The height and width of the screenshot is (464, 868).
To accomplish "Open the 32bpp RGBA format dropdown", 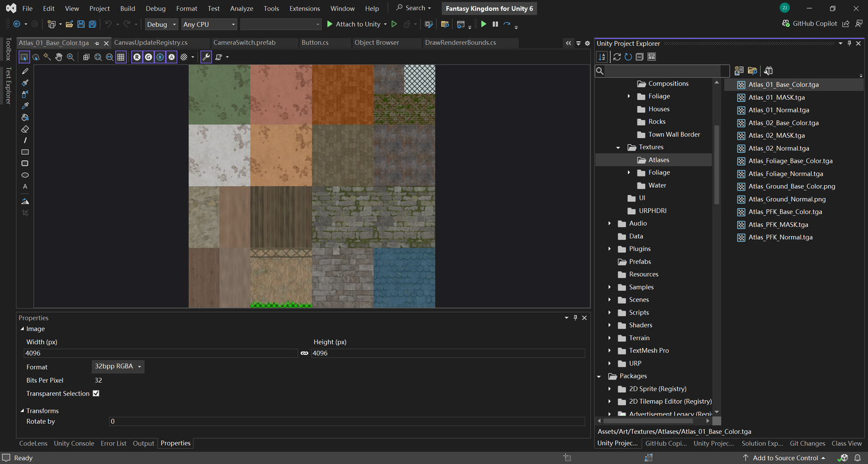I will click(x=118, y=366).
